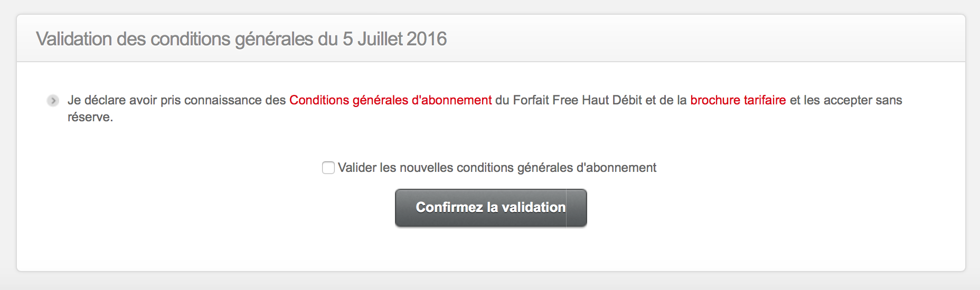
Task: Click the grey arrow bullet icon
Action: pos(53,100)
